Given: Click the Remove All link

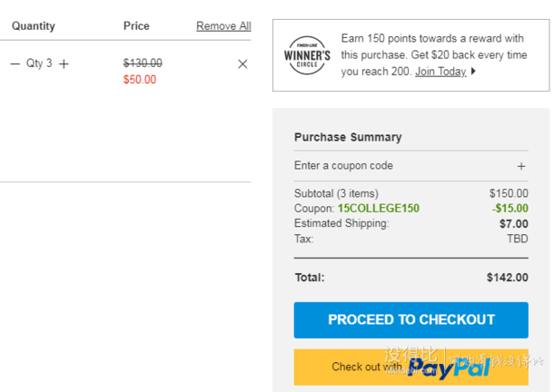Looking at the screenshot, I should 223,25.
